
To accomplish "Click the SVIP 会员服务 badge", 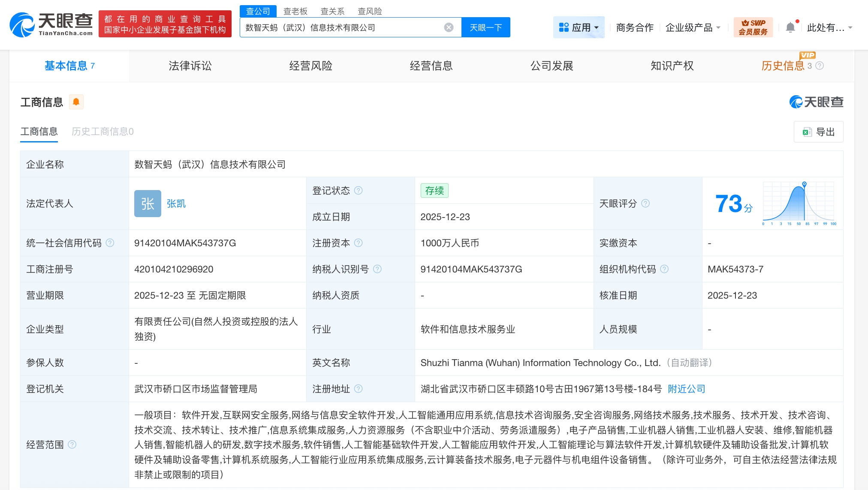I will pyautogui.click(x=753, y=27).
